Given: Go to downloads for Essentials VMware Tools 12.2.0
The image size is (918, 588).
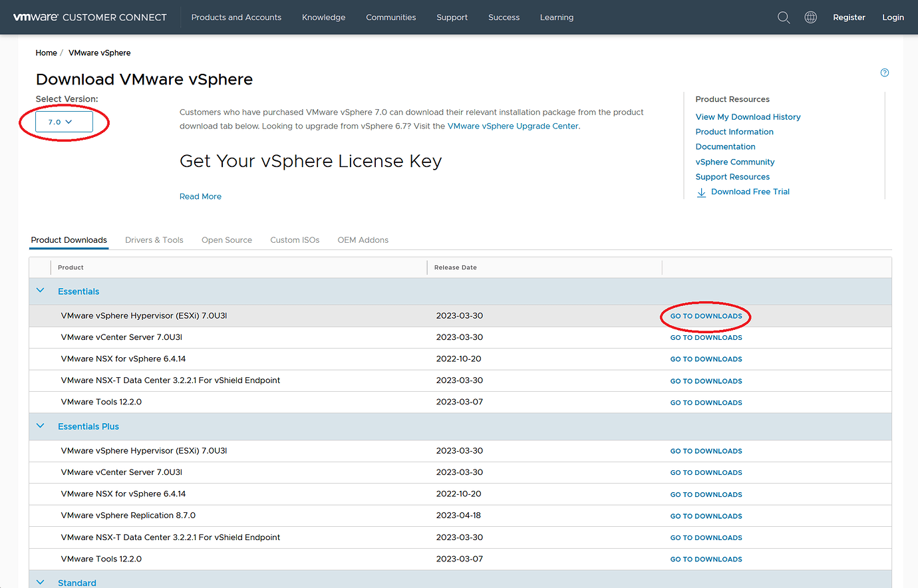Looking at the screenshot, I should tap(706, 402).
